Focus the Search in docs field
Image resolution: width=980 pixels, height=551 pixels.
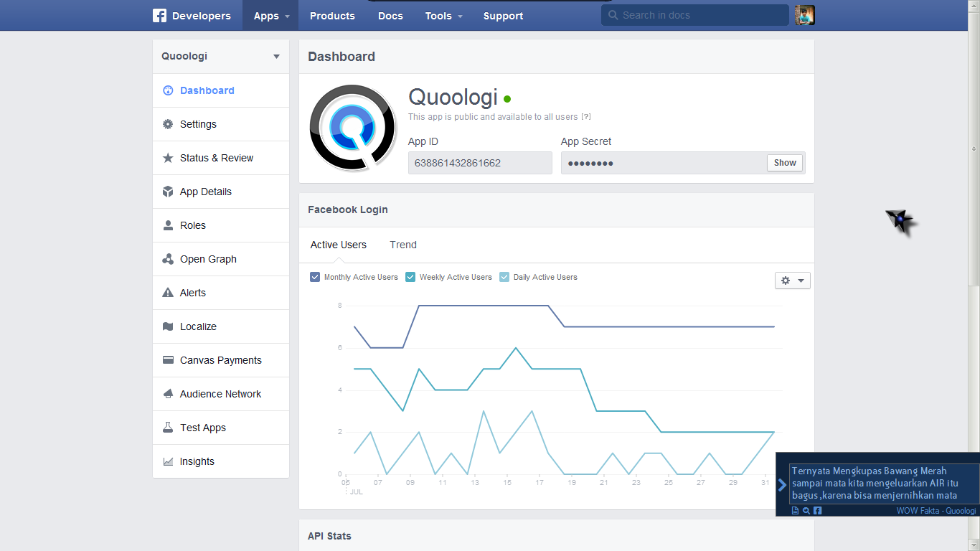coord(694,15)
